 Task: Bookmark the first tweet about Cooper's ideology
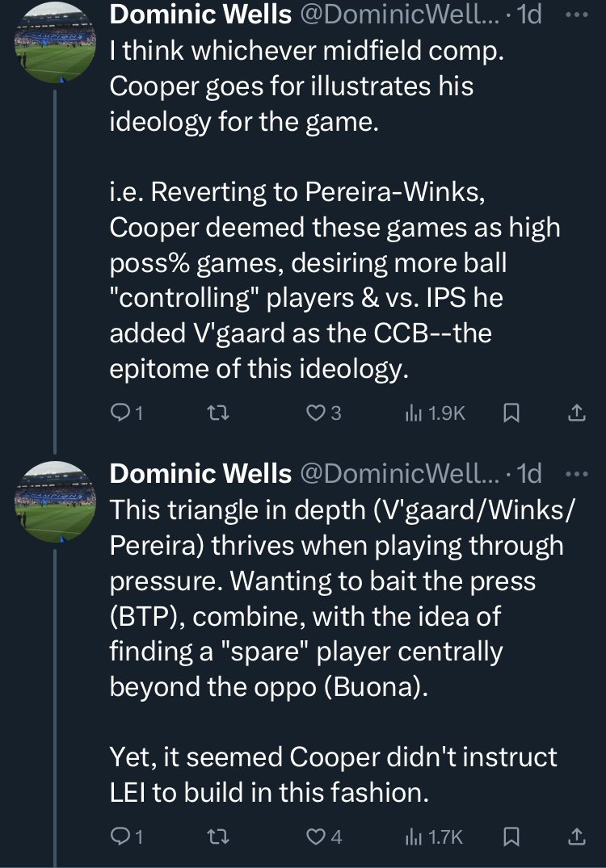tap(510, 413)
